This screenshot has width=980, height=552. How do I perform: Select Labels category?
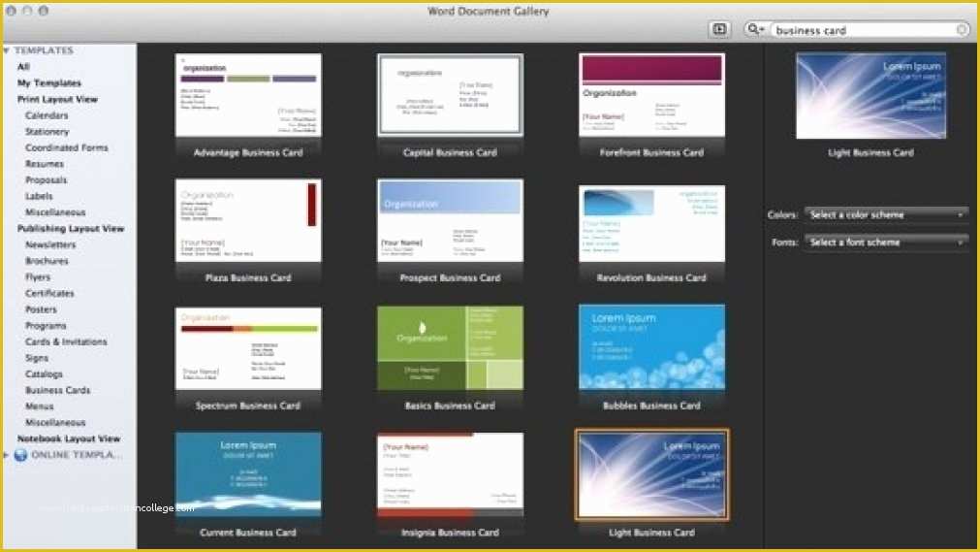pos(39,197)
